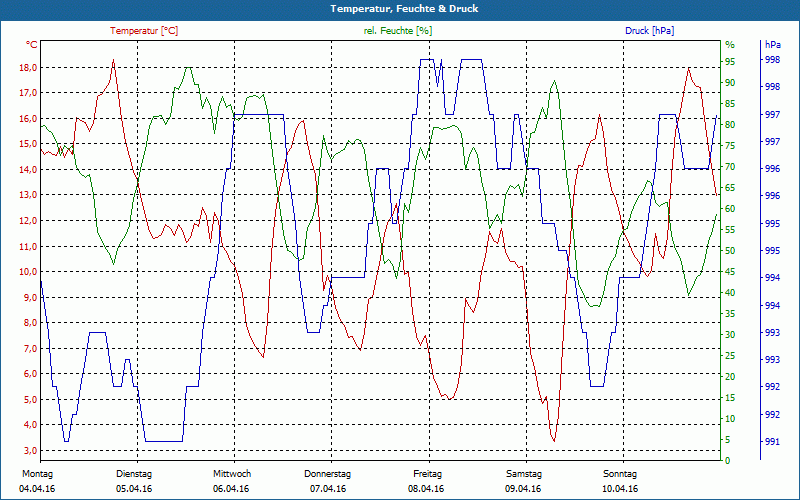Select the blue Druck [hPa] legend label
This screenshot has height=500, width=800.
[x=649, y=31]
